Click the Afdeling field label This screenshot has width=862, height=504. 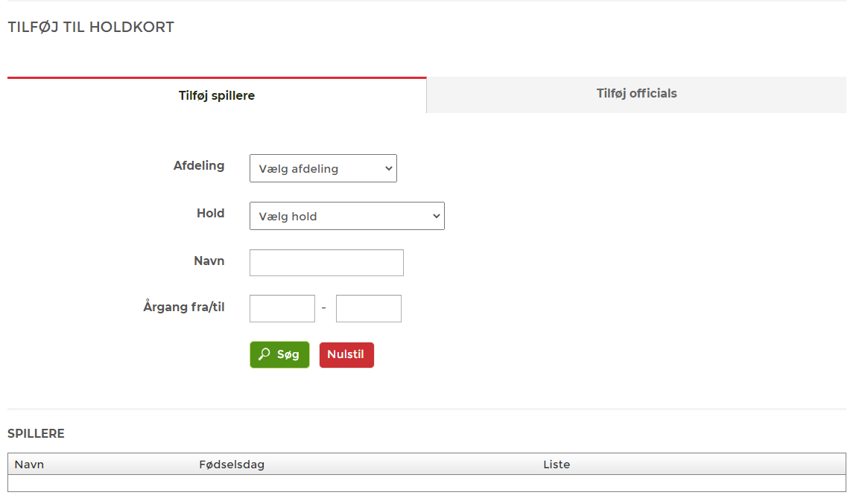[199, 165]
